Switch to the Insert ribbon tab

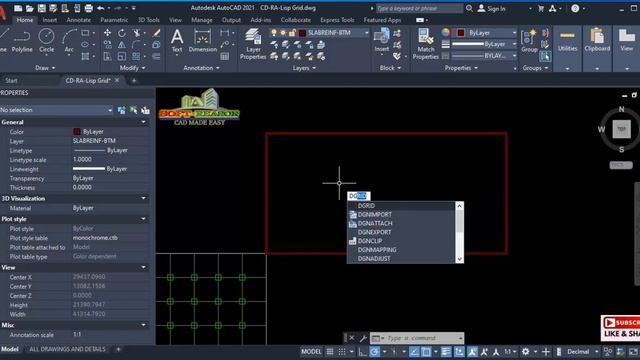pos(50,20)
